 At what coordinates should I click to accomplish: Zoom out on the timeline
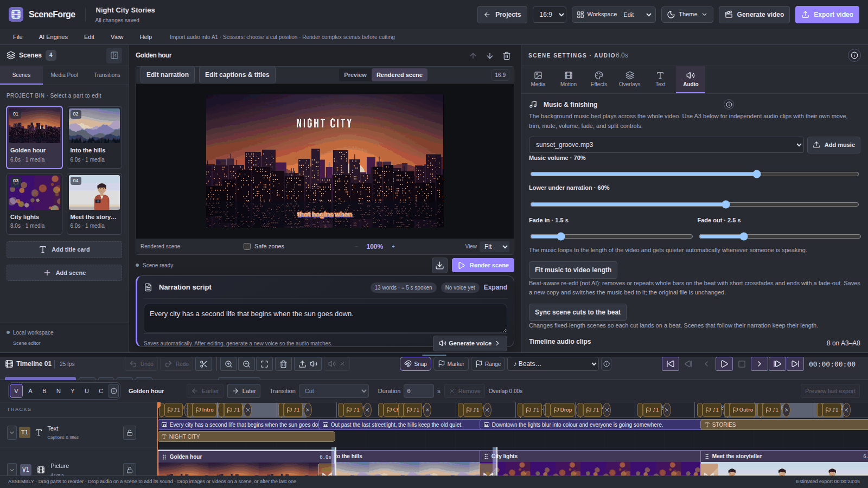(x=246, y=364)
